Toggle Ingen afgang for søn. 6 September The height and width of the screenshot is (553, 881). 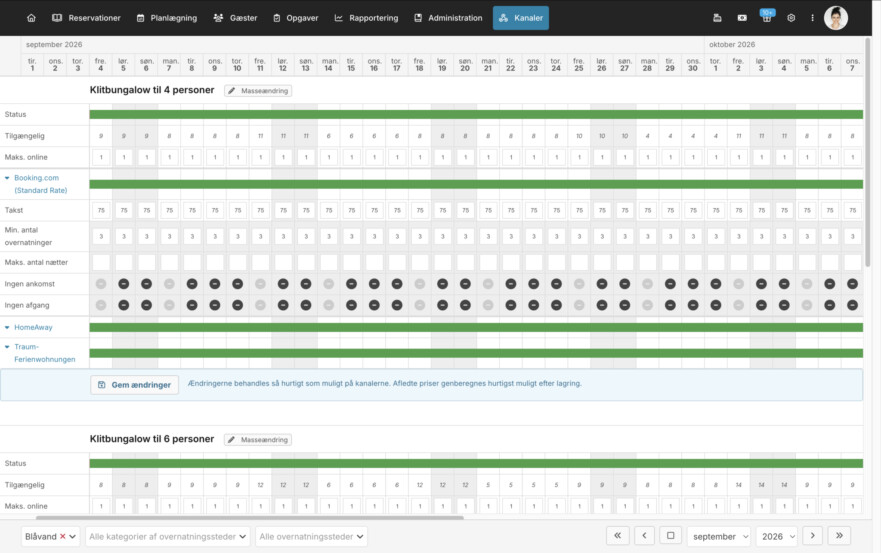coord(146,305)
